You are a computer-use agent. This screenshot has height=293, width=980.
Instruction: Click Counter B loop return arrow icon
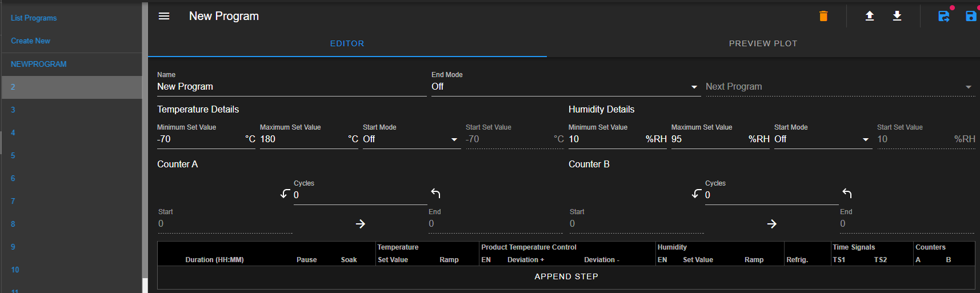tap(847, 194)
